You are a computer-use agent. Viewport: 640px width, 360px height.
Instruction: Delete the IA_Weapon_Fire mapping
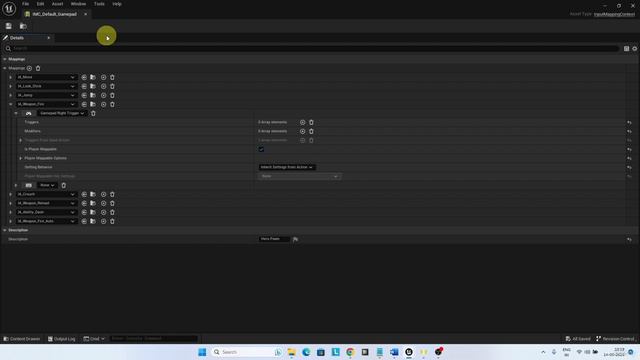(x=112, y=104)
